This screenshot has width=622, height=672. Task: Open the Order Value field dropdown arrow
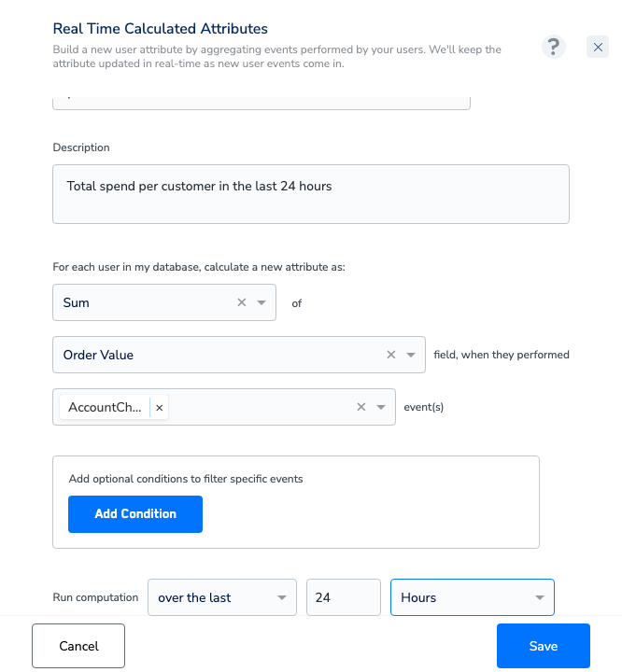coord(411,355)
